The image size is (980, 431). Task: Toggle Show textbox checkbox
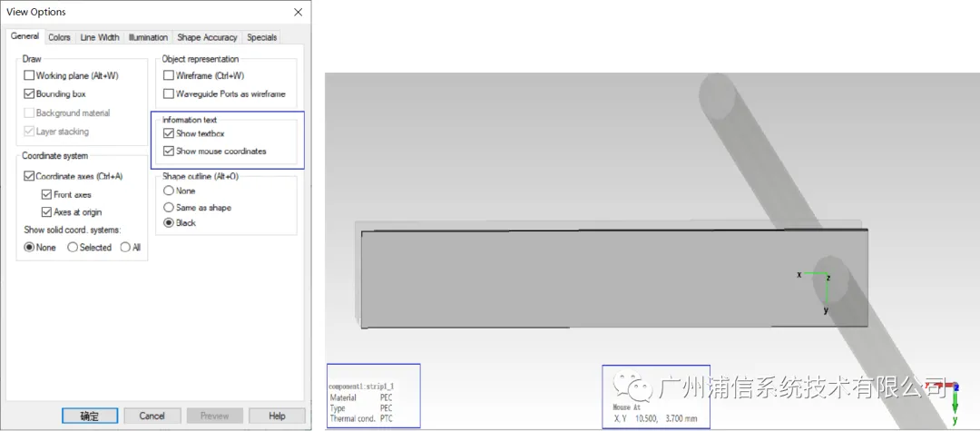click(168, 133)
